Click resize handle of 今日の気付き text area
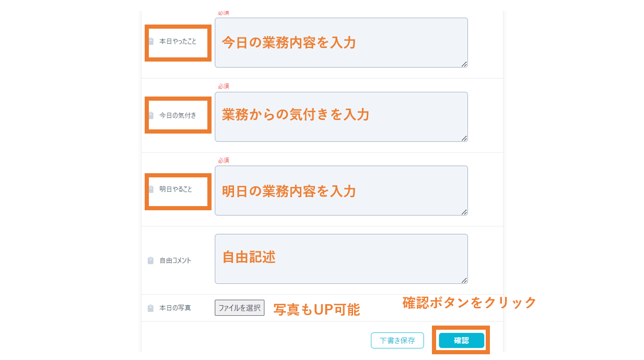Screen dimensions: 644x360 point(464,138)
